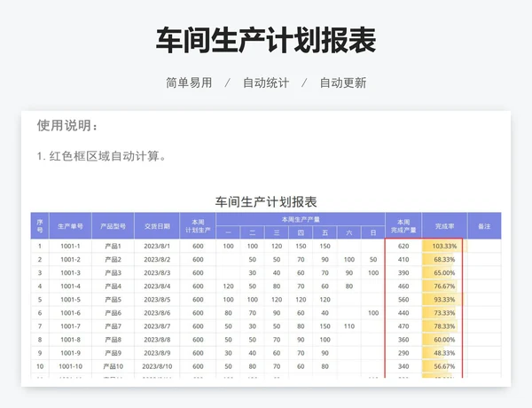Select order number cell 1001-1
Screen dimensions: 532x408
tap(70, 246)
